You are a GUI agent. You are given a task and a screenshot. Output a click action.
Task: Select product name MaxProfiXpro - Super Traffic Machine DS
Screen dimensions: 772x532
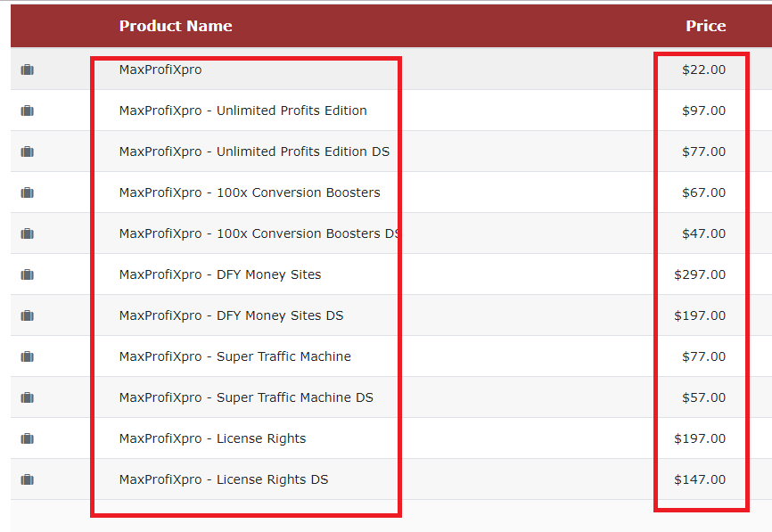pos(246,397)
